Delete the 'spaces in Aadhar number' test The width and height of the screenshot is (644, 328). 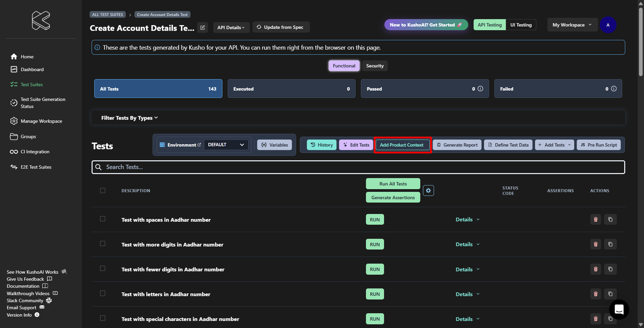596,219
